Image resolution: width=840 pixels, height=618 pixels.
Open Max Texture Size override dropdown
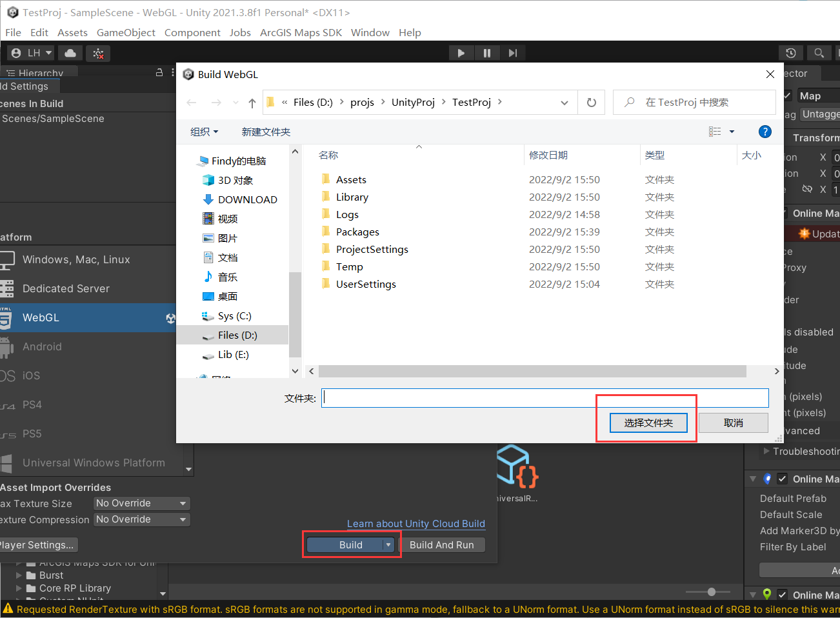pyautogui.click(x=142, y=503)
